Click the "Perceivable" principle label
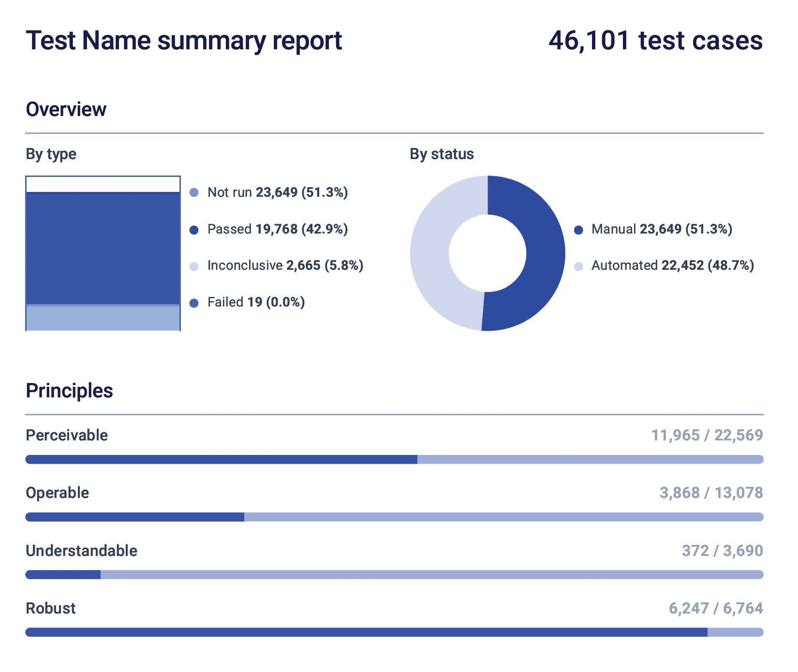The width and height of the screenshot is (798, 672). click(67, 435)
